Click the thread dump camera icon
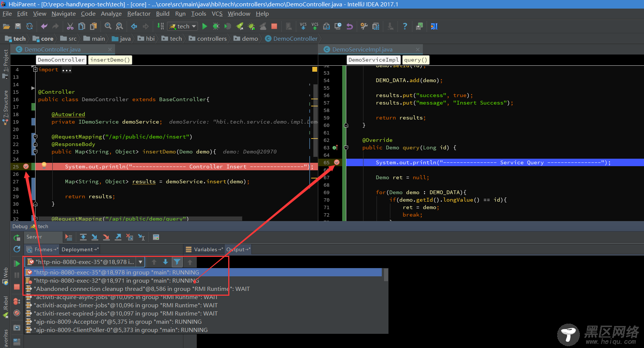Screen dimensions: 644x348 point(17,327)
